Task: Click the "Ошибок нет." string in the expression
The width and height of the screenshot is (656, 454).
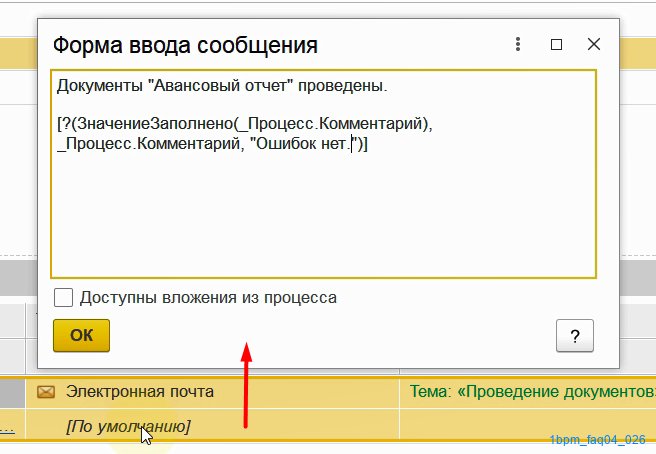Action: (302, 144)
